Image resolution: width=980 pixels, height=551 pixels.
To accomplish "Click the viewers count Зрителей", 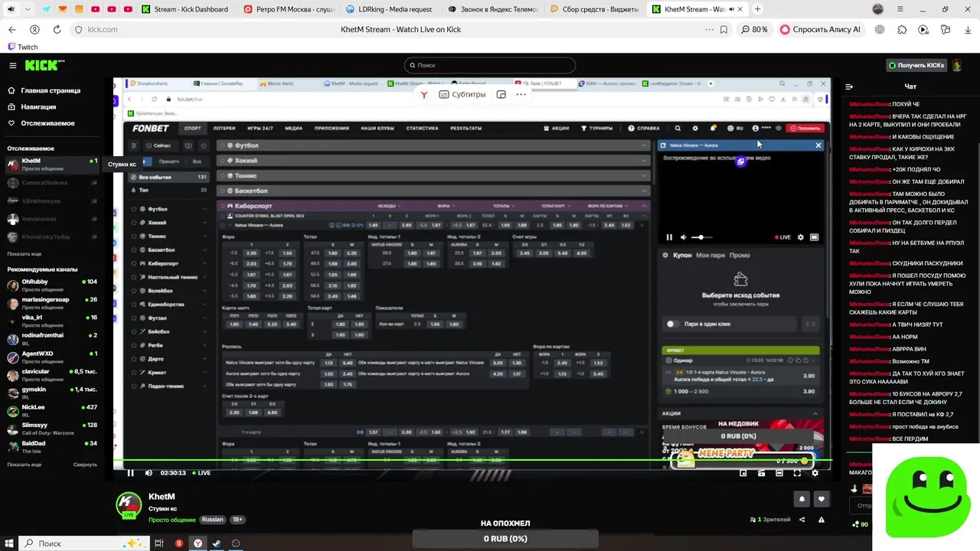I will (x=770, y=520).
